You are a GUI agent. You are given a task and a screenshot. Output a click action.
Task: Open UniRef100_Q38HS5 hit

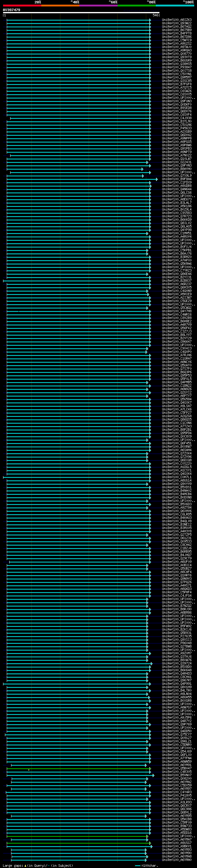tap(176, 64)
